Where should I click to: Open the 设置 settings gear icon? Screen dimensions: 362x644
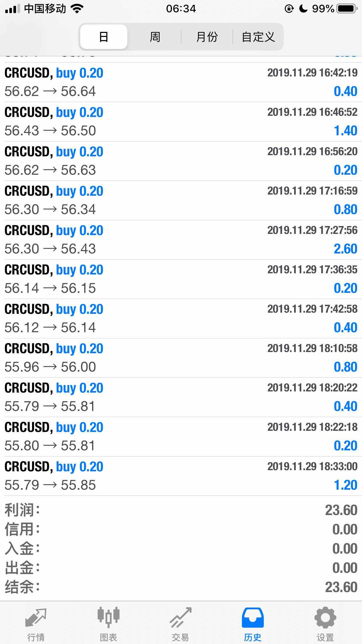point(325,618)
